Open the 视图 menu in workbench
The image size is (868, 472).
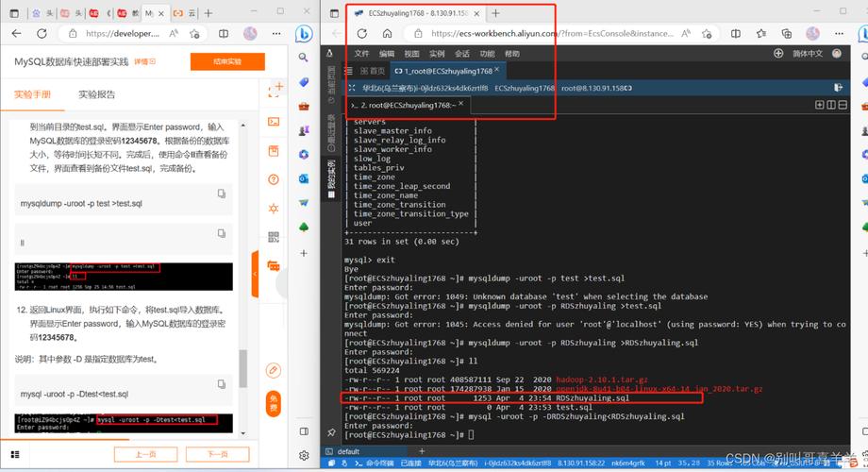(412, 54)
